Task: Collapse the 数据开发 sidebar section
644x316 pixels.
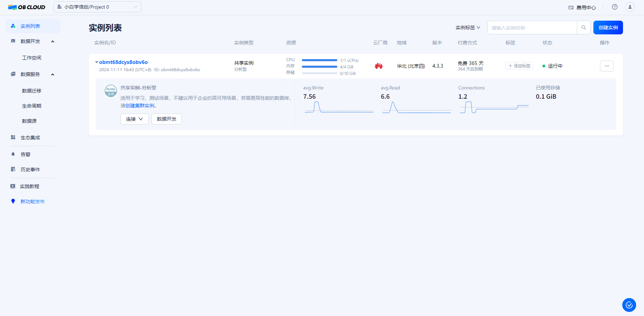Action: 53,42
